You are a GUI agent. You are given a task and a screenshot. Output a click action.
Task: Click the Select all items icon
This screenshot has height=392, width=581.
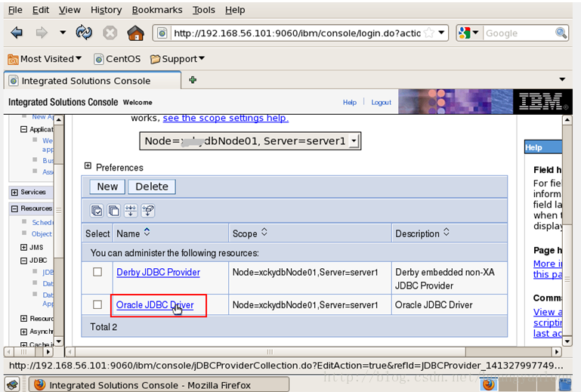point(97,211)
